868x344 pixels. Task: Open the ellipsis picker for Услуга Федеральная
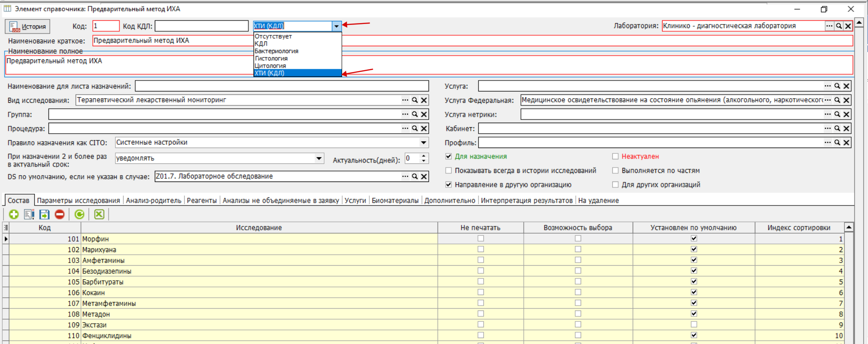828,100
